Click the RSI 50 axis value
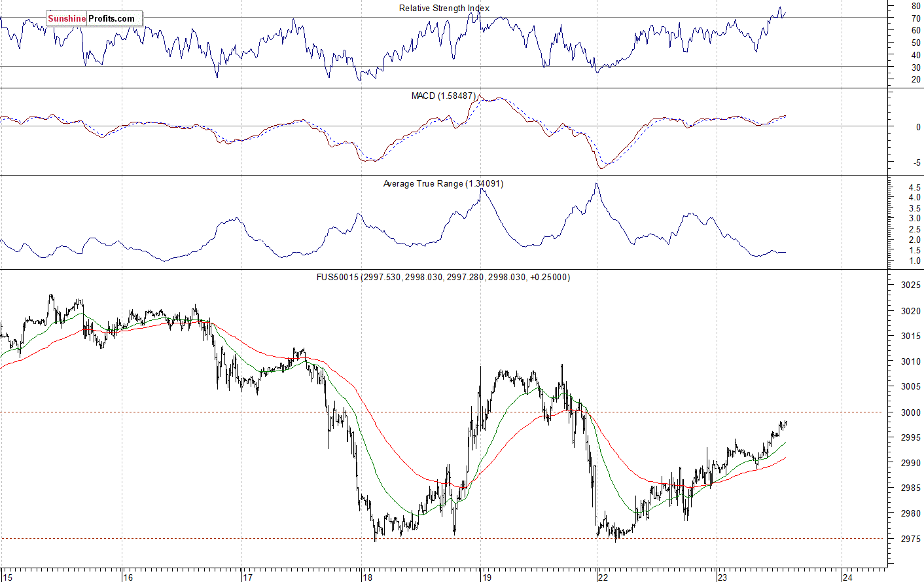Image resolution: width=924 pixels, height=582 pixels. pyautogui.click(x=915, y=43)
